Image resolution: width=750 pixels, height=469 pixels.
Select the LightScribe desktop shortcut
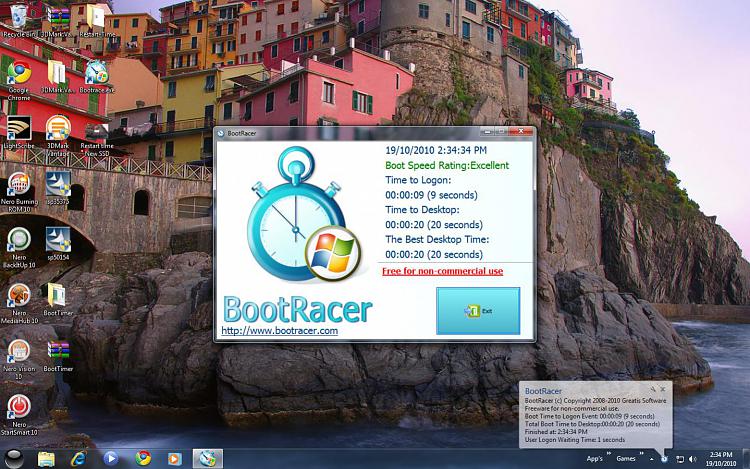[x=19, y=132]
